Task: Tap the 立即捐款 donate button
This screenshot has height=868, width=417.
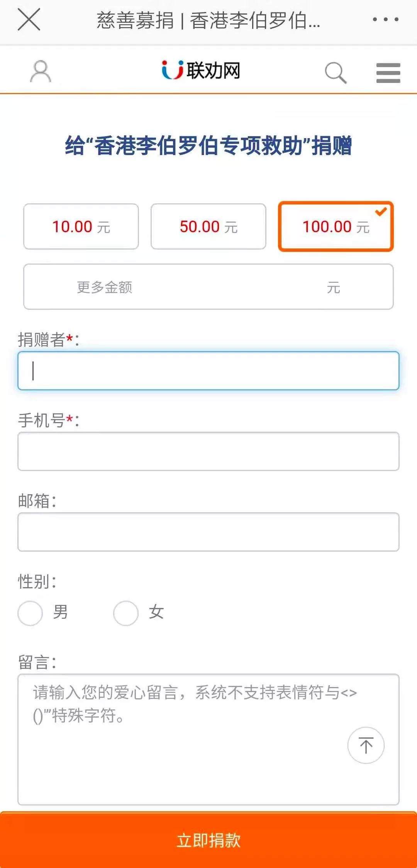Action: (x=208, y=840)
